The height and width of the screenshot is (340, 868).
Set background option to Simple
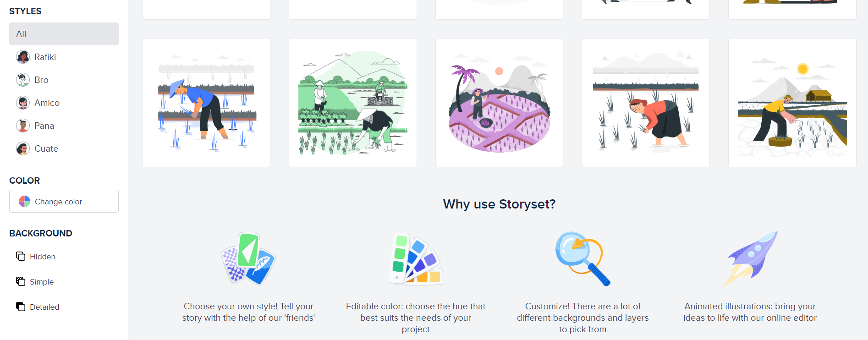(42, 282)
